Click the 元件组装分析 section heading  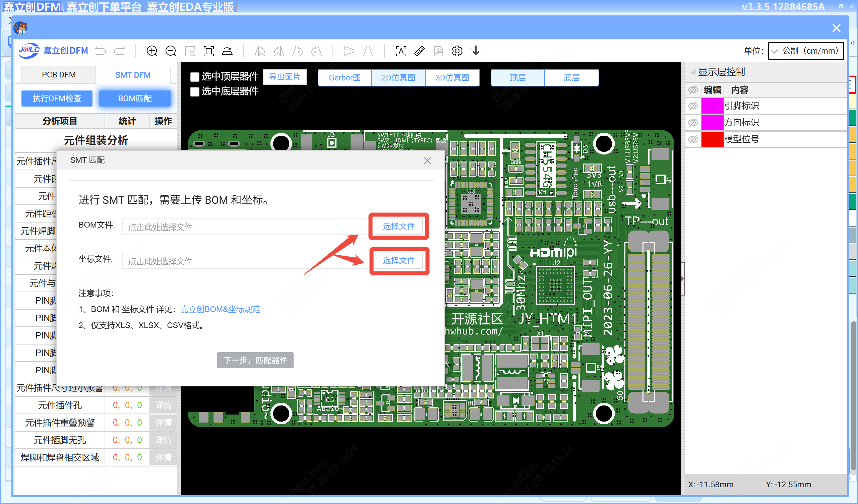pos(96,140)
